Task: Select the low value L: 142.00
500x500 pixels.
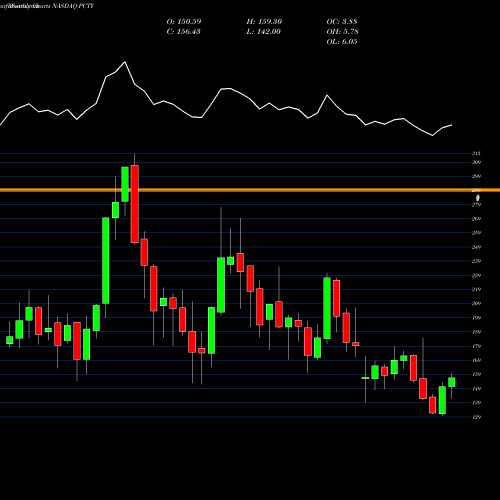Action: pos(263,32)
